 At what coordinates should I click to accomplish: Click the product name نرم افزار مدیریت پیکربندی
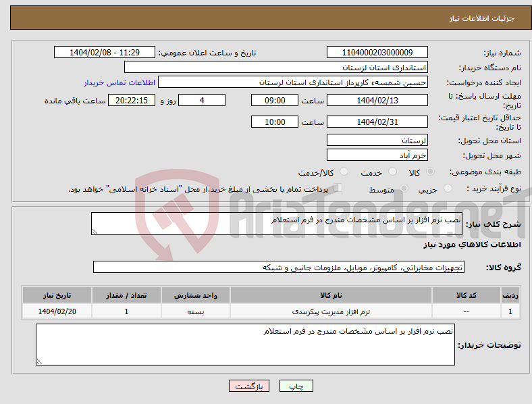pyautogui.click(x=331, y=311)
